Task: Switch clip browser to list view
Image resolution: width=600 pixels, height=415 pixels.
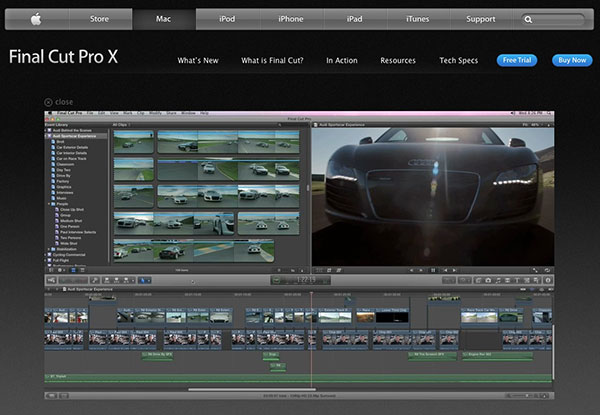Action: (82, 270)
